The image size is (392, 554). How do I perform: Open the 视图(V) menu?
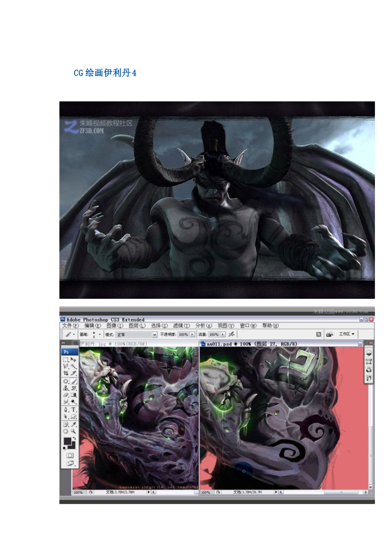click(x=226, y=326)
